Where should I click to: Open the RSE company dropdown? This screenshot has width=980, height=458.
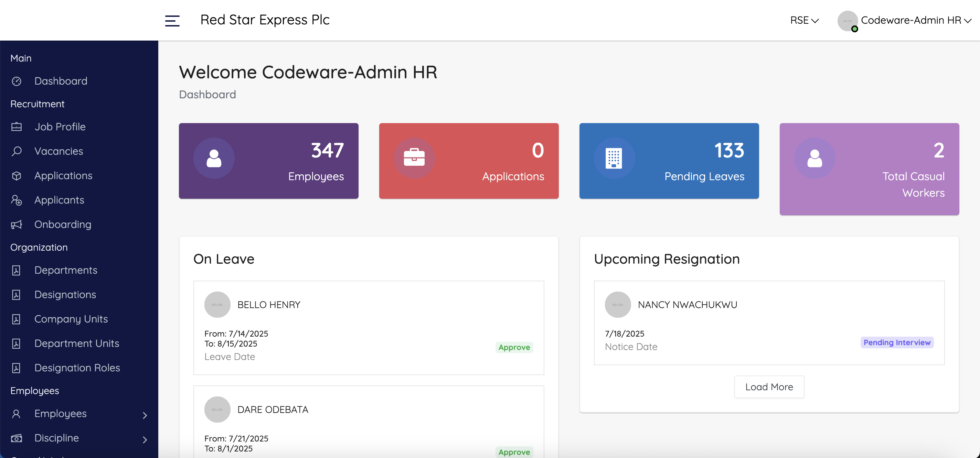pyautogui.click(x=804, y=20)
